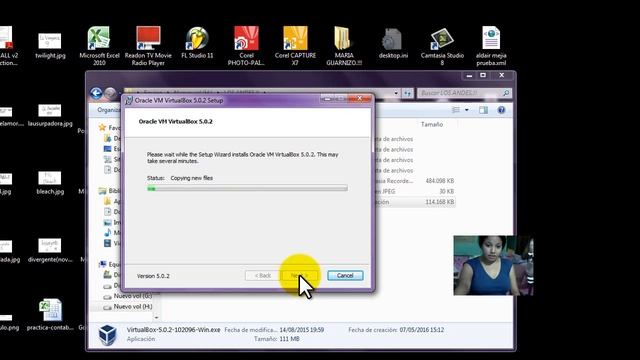The height and width of the screenshot is (360, 640).
Task: Open Explorer help question mark icon
Action: click(x=501, y=110)
